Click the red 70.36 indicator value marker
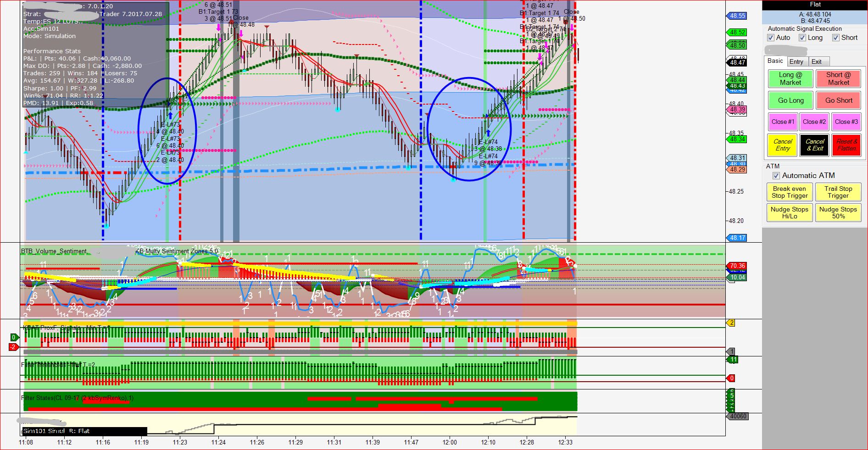The height and width of the screenshot is (450, 868). [737, 266]
